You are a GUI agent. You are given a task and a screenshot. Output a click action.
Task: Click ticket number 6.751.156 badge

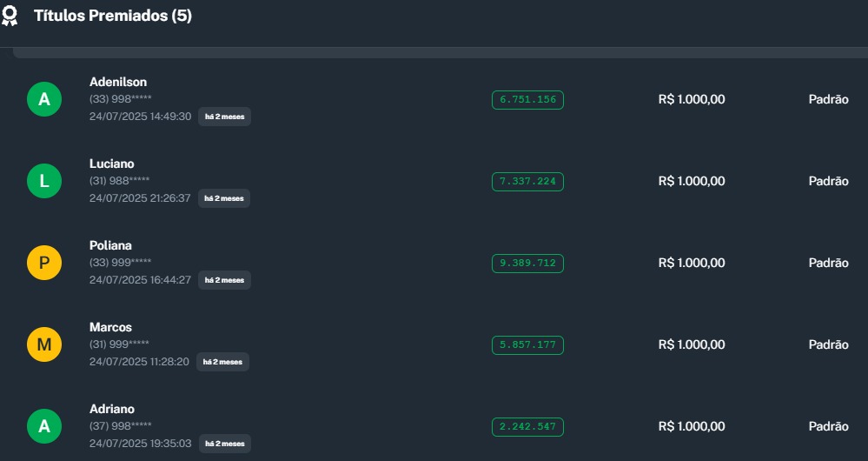(527, 100)
